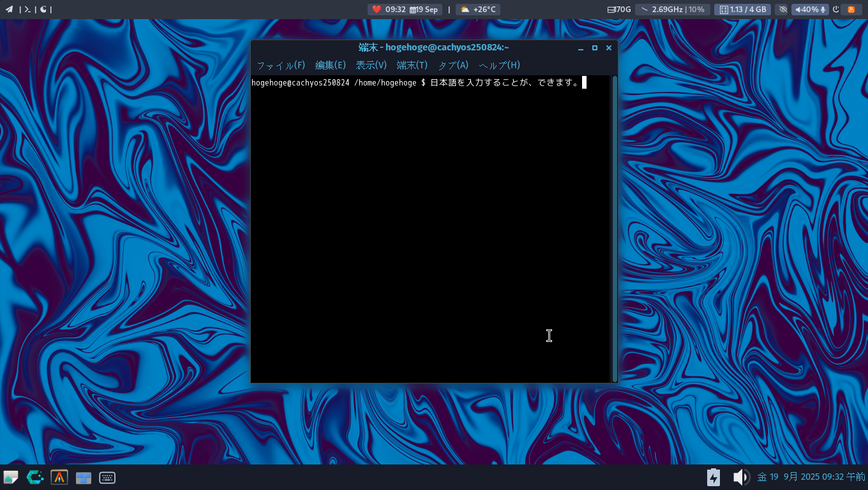868x490 pixels.
Task: Click the hogehoge@cachyos250824 prompt text
Action: coord(301,82)
